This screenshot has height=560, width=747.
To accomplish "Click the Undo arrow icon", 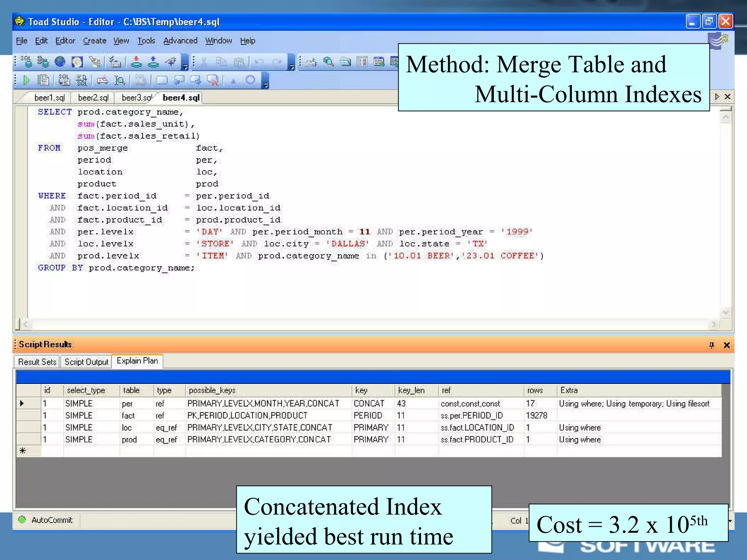I will [259, 62].
